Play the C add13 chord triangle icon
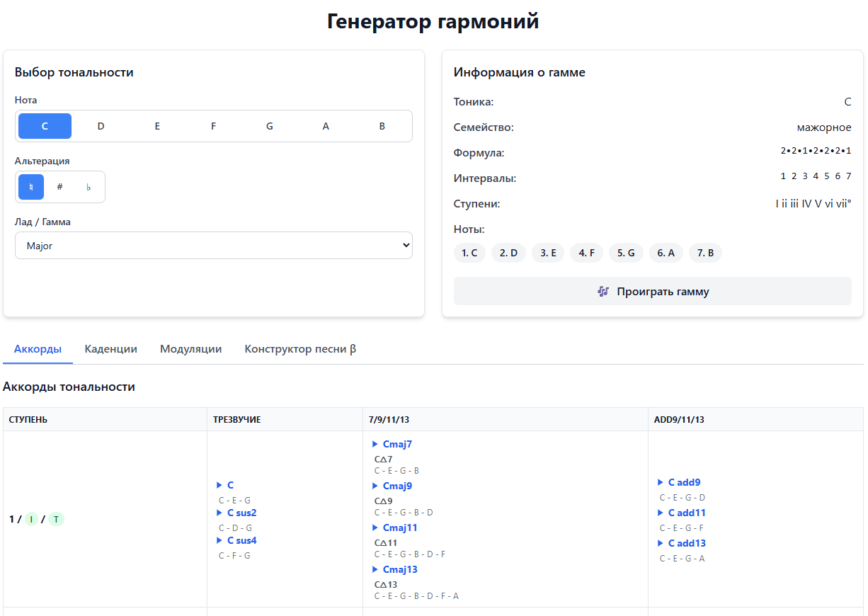This screenshot has width=868, height=616. coord(661,544)
